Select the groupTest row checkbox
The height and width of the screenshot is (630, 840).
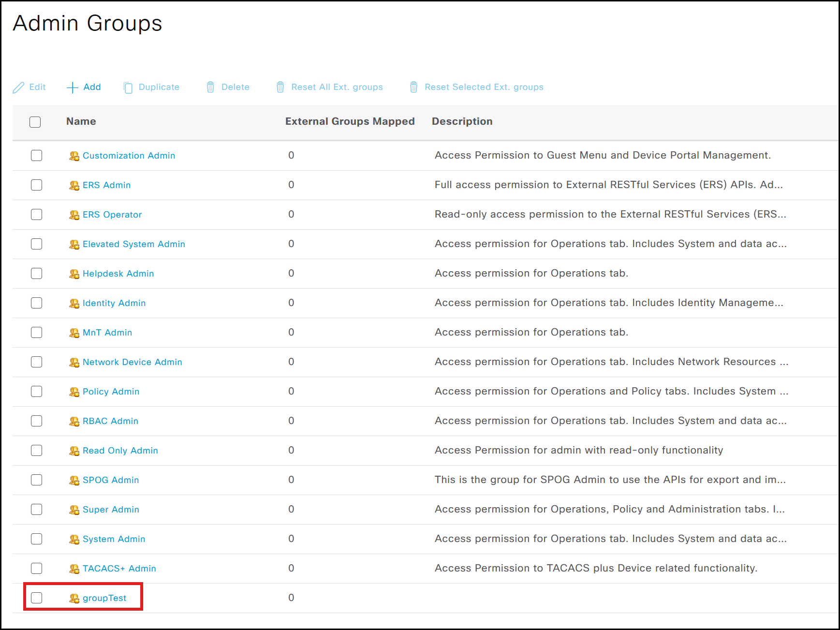(x=37, y=598)
